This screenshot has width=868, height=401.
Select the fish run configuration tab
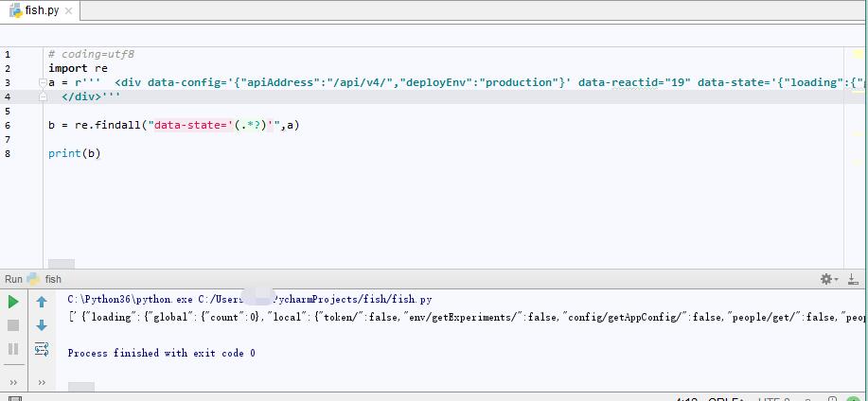[52, 279]
